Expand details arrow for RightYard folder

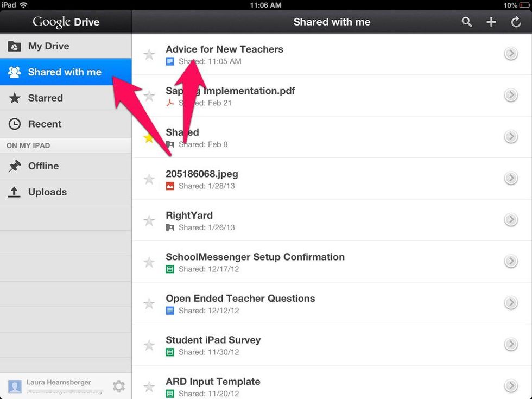tap(510, 220)
